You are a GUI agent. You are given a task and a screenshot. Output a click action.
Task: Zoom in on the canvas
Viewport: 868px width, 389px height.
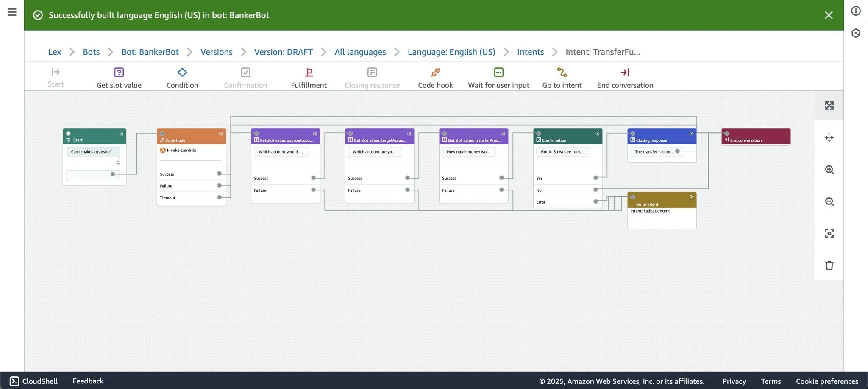pos(829,170)
